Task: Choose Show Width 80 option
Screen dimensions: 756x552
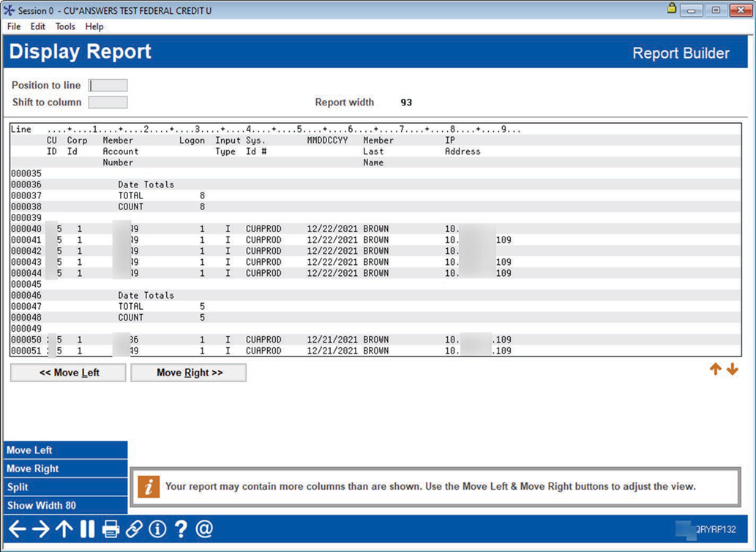Action: 65,505
